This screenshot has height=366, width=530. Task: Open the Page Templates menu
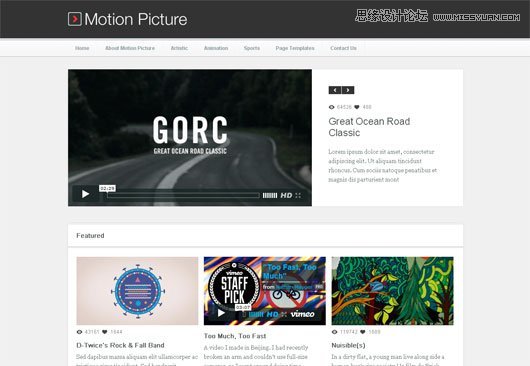point(295,48)
